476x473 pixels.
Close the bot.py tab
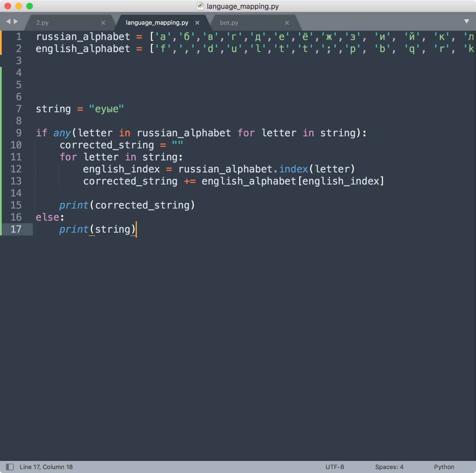click(x=287, y=23)
